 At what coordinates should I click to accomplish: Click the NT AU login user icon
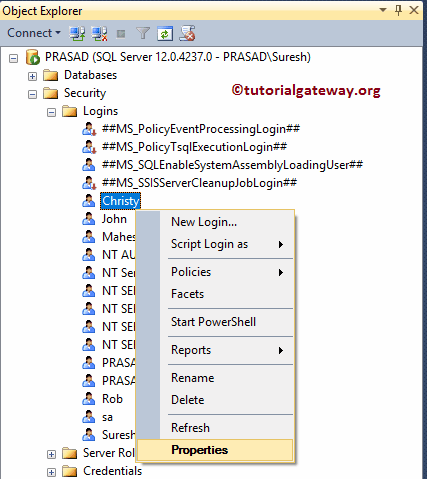pyautogui.click(x=89, y=255)
